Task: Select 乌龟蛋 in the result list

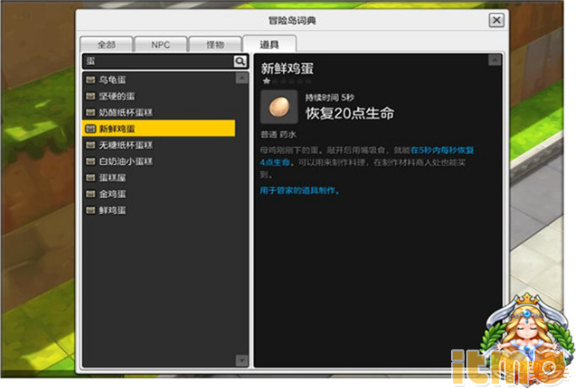Action: point(159,80)
